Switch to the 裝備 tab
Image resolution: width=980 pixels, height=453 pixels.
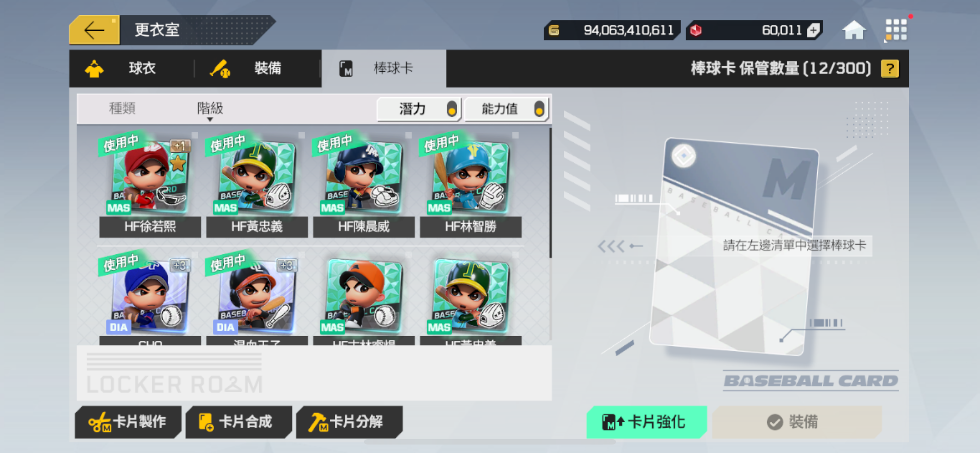[x=257, y=68]
